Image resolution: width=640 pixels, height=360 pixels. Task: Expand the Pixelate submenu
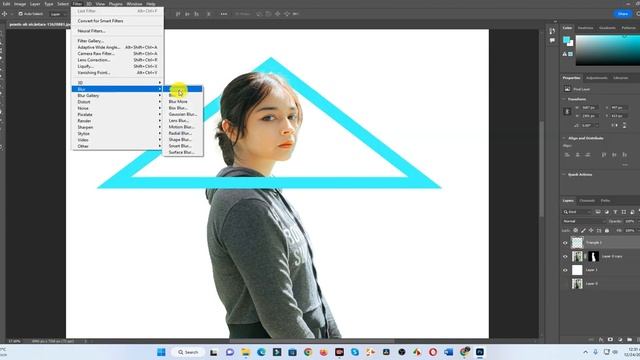(x=117, y=114)
